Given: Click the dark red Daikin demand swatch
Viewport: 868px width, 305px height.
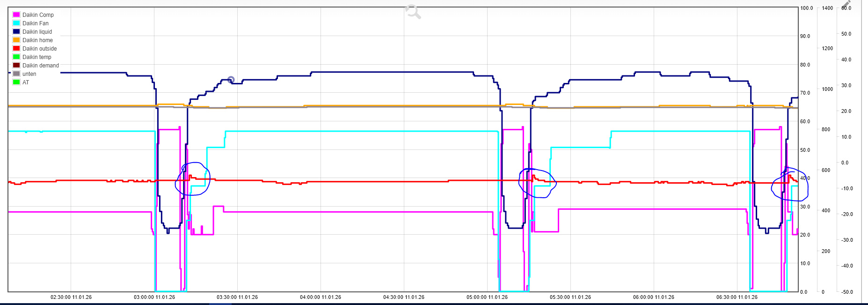Looking at the screenshot, I should coord(16,66).
